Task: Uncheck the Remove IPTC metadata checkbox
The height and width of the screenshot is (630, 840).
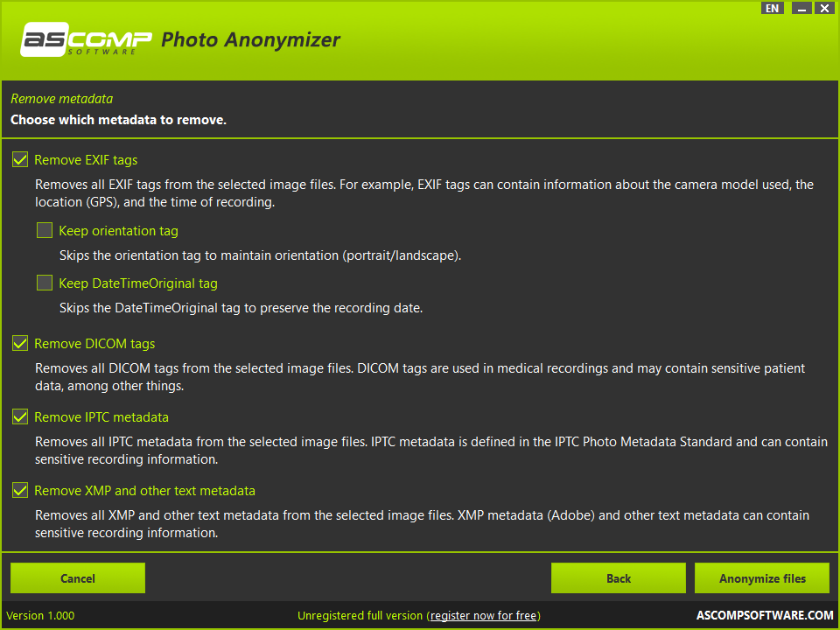Action: pyautogui.click(x=20, y=416)
